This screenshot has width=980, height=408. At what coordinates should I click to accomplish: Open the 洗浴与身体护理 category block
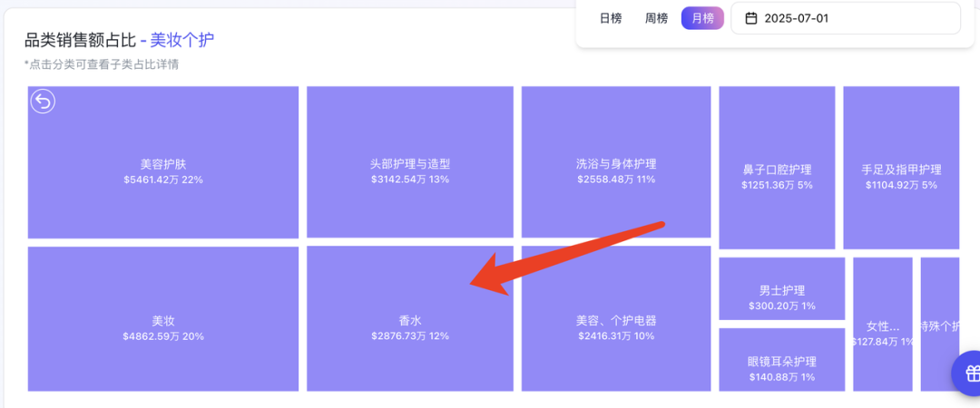(x=616, y=162)
